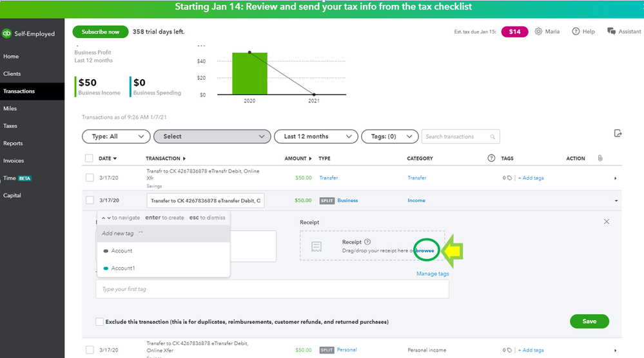The height and width of the screenshot is (358, 644).
Task: Click the QuickBooks logo icon
Action: [x=7, y=33]
